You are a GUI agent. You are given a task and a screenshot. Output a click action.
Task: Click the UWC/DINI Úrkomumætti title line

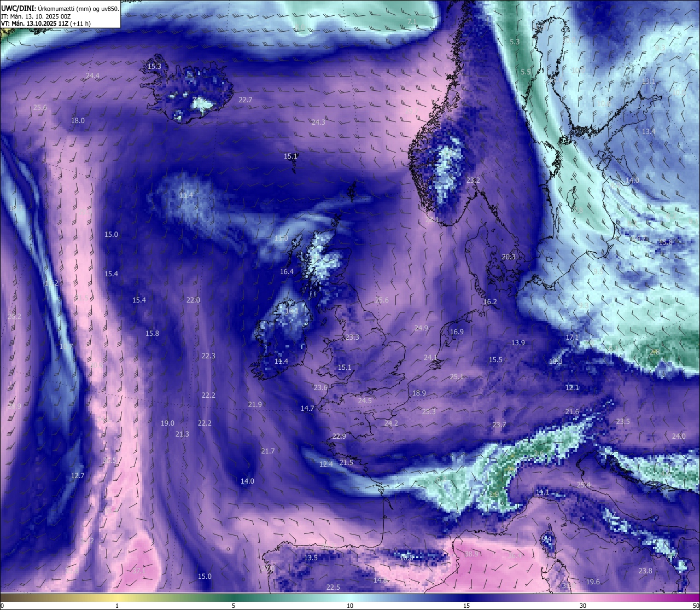pyautogui.click(x=60, y=8)
